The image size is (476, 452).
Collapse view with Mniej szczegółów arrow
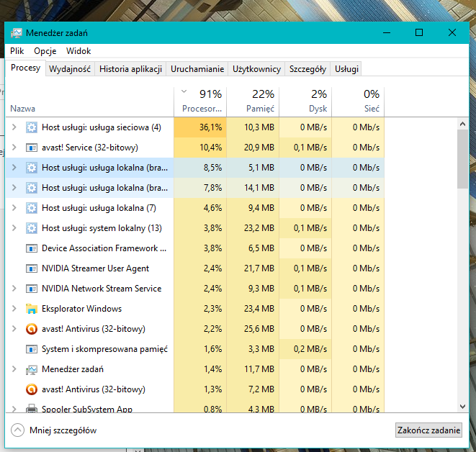point(17,430)
